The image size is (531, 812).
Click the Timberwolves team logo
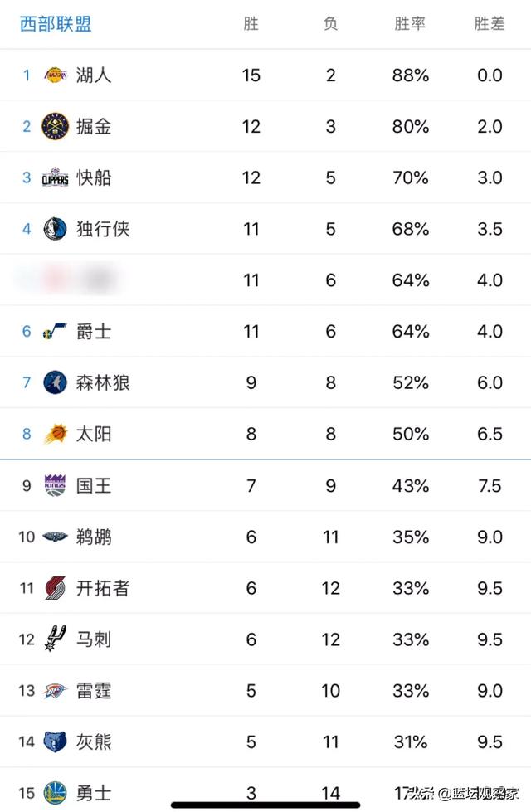pos(55,382)
